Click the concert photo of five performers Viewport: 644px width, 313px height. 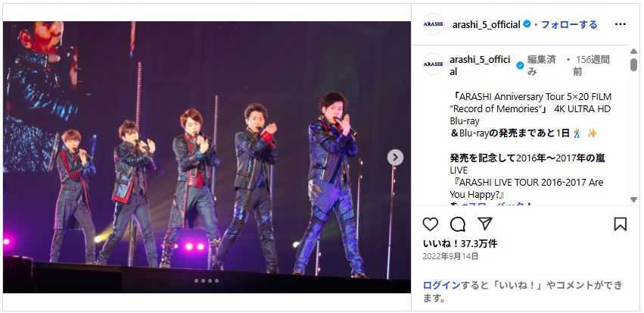click(207, 157)
